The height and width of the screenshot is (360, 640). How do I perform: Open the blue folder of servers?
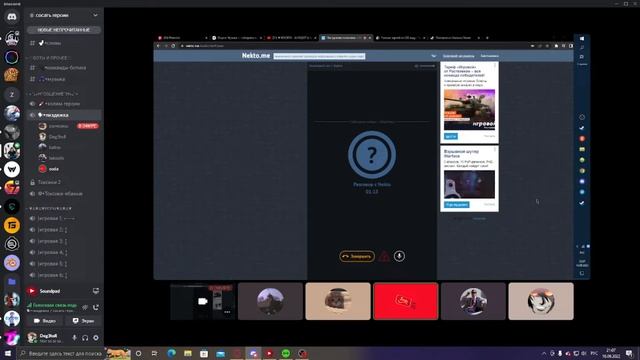point(12,281)
